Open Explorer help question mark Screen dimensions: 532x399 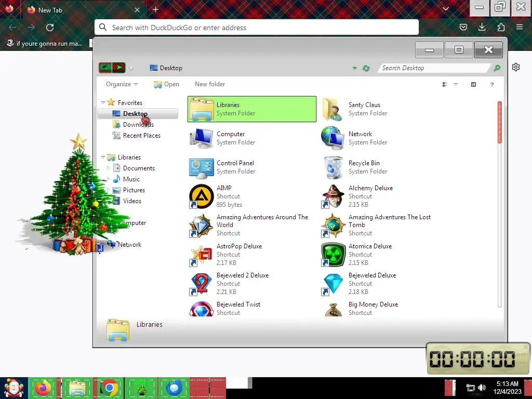[x=492, y=85]
